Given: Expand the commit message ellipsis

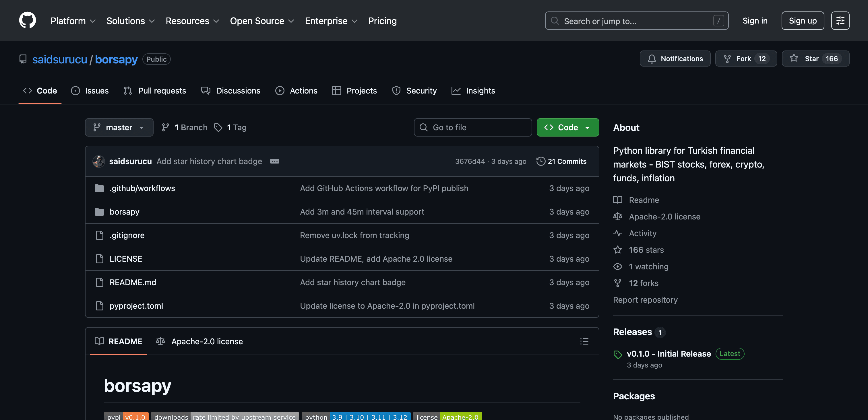Looking at the screenshot, I should point(274,161).
